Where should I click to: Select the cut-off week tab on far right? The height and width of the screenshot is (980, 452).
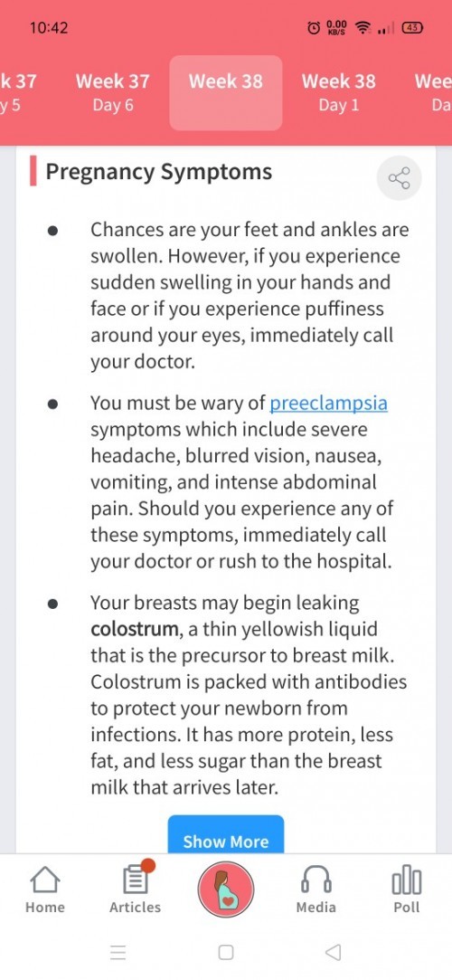pyautogui.click(x=433, y=92)
